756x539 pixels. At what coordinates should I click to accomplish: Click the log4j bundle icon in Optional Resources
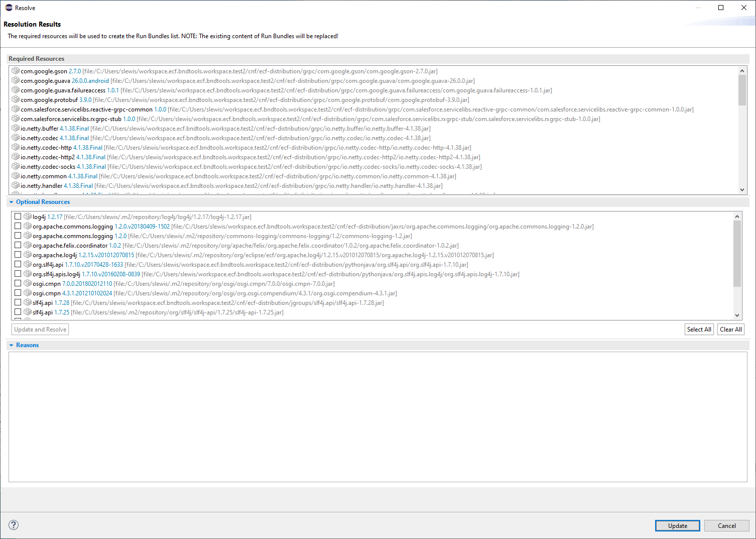click(x=27, y=216)
